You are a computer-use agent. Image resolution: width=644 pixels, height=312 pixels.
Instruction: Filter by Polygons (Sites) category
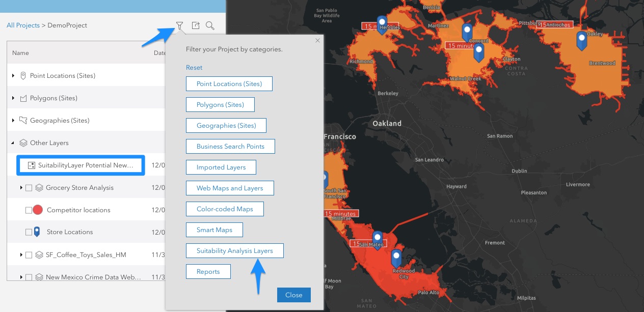point(220,104)
